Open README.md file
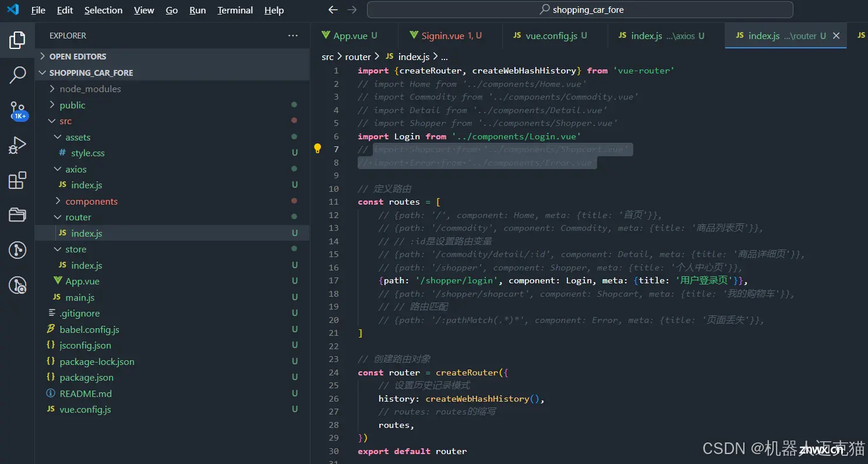Image resolution: width=868 pixels, height=464 pixels. pyautogui.click(x=172, y=393)
